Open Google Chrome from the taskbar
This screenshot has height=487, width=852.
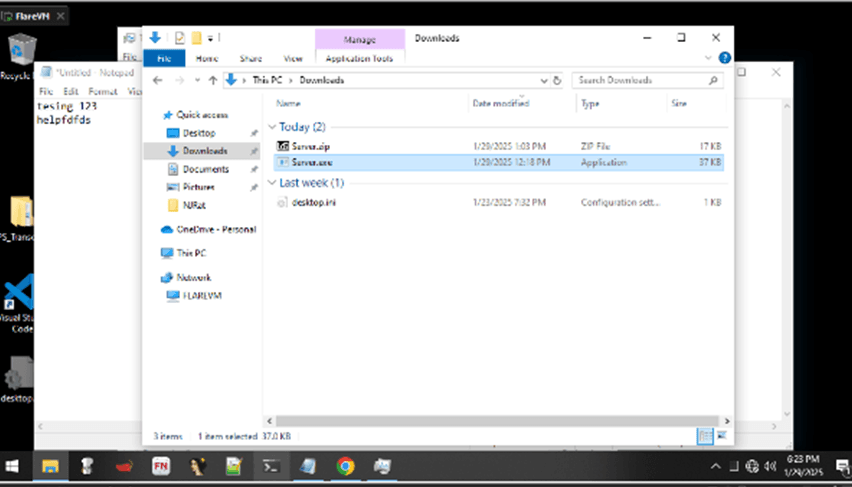click(345, 466)
